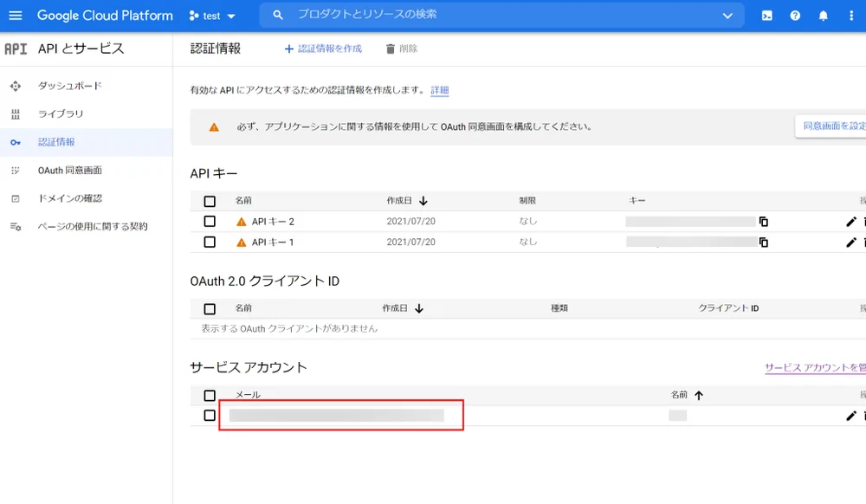
Task: Focus the products and resources search field
Action: [x=501, y=15]
